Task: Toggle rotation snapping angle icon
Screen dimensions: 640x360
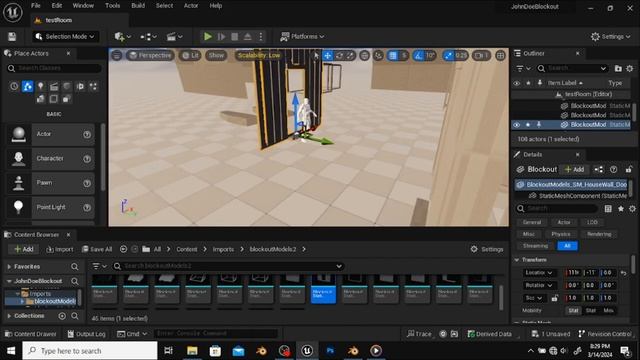Action: [x=418, y=56]
